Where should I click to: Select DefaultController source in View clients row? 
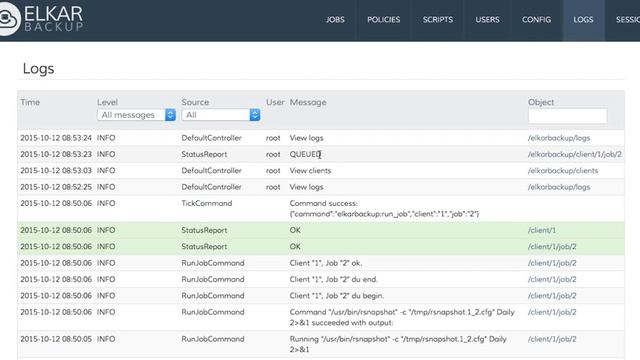[x=211, y=171]
